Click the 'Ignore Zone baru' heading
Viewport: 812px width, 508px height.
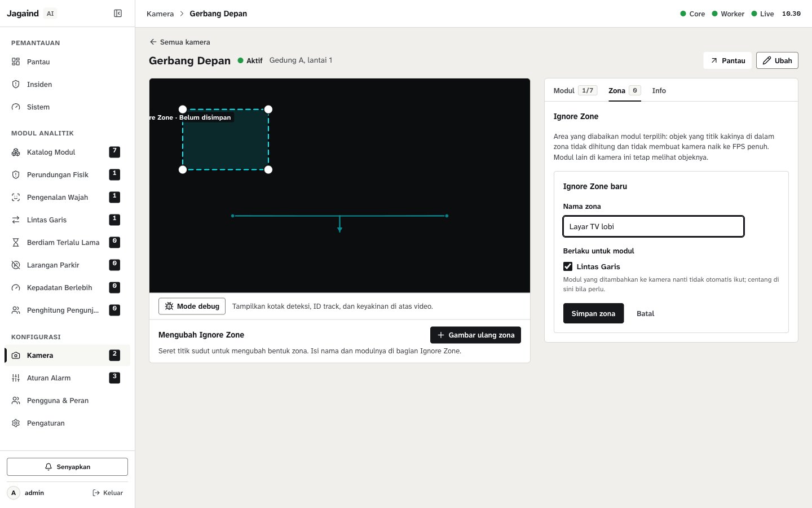[595, 186]
